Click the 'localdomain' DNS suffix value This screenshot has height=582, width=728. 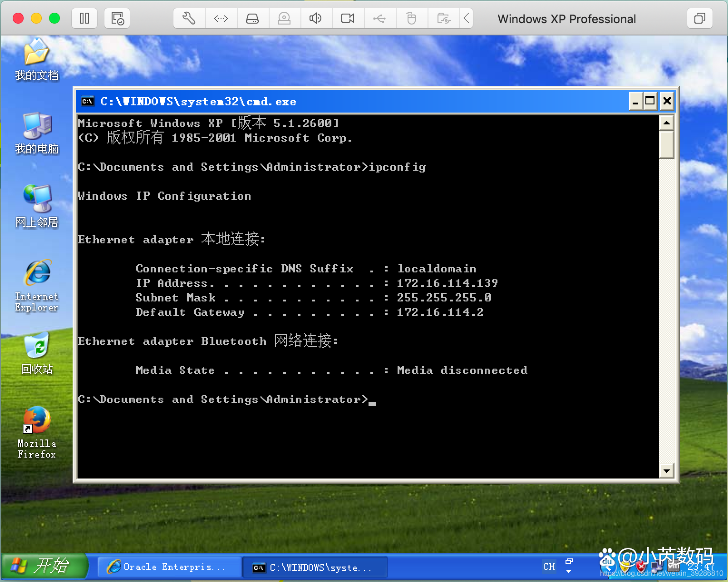[x=437, y=269]
